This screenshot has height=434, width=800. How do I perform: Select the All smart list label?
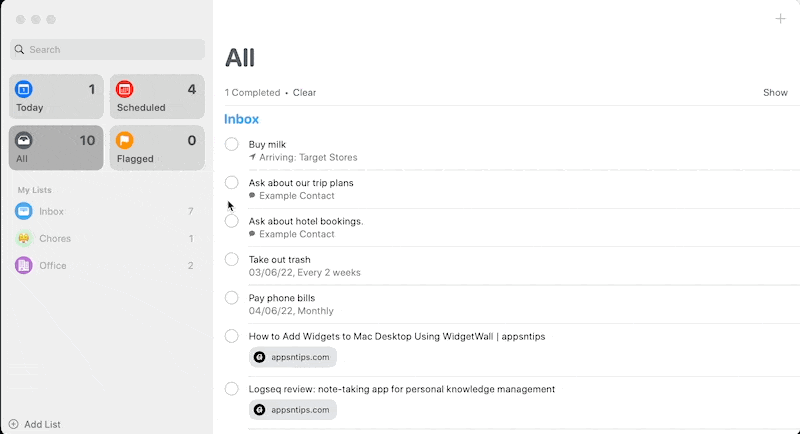[x=22, y=159]
